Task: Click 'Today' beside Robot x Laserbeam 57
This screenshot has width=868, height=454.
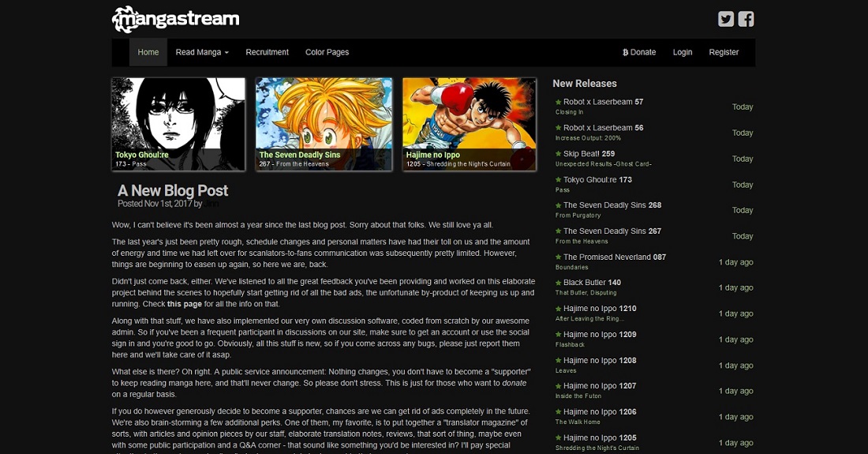Action: tap(743, 107)
